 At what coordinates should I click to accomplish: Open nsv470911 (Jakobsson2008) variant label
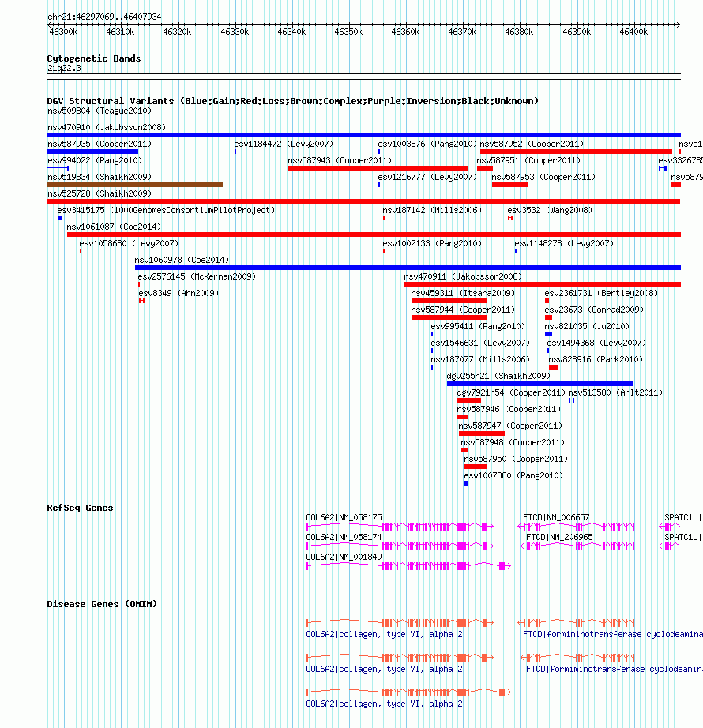click(x=463, y=276)
